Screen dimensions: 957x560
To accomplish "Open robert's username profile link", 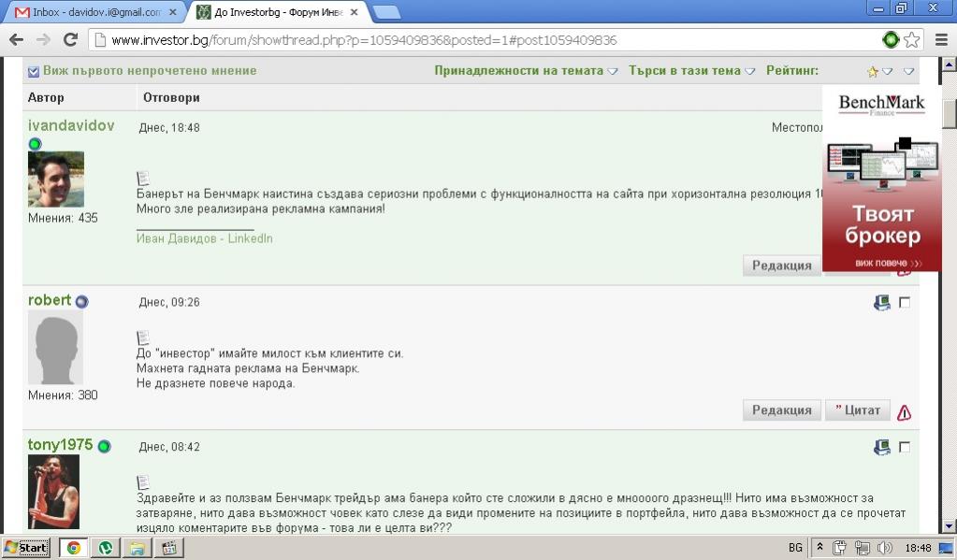I will [x=50, y=300].
